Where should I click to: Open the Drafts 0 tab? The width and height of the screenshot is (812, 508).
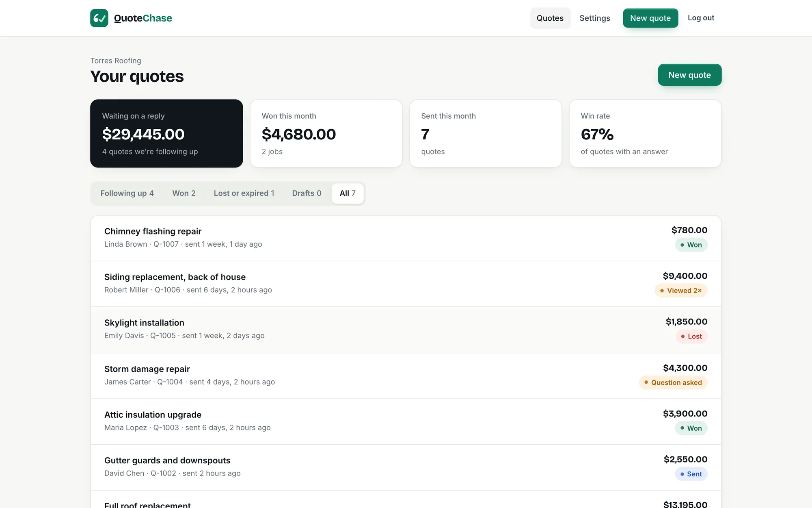[x=307, y=193]
